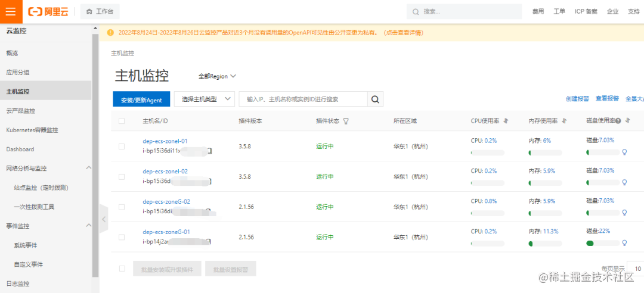Sort by CPU usage arrows icon

point(506,121)
